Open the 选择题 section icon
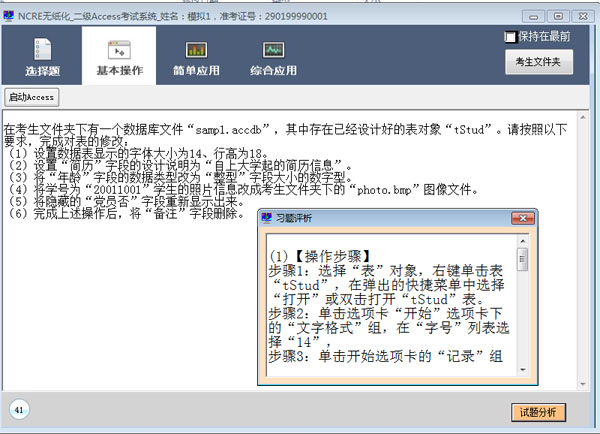600x434 pixels. pos(41,58)
